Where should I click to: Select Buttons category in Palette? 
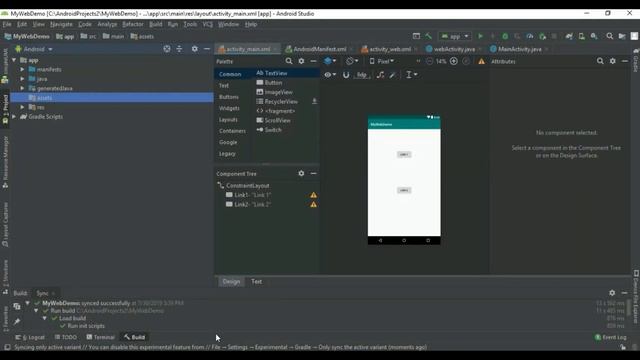pyautogui.click(x=229, y=97)
